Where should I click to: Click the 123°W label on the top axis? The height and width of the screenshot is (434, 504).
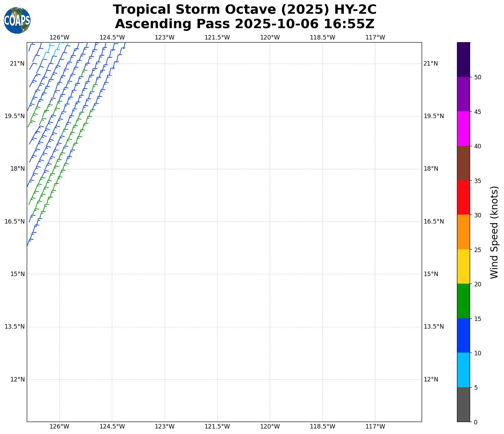[x=164, y=37]
